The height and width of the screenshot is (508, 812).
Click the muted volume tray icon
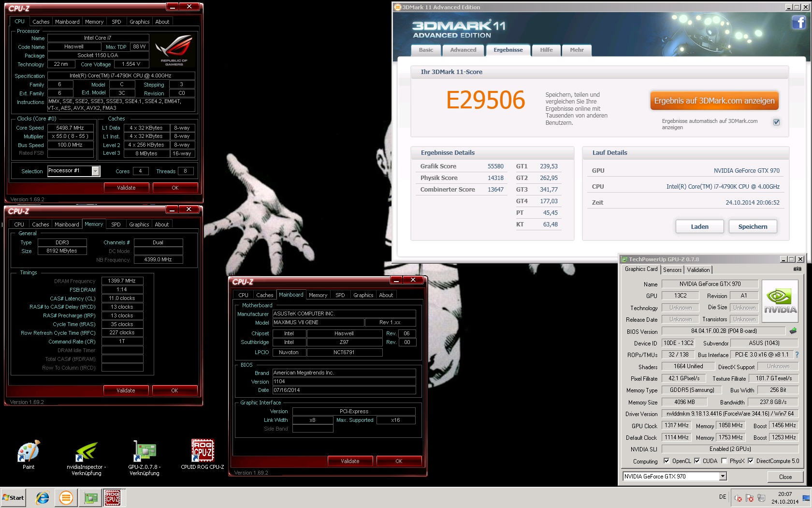(738, 497)
